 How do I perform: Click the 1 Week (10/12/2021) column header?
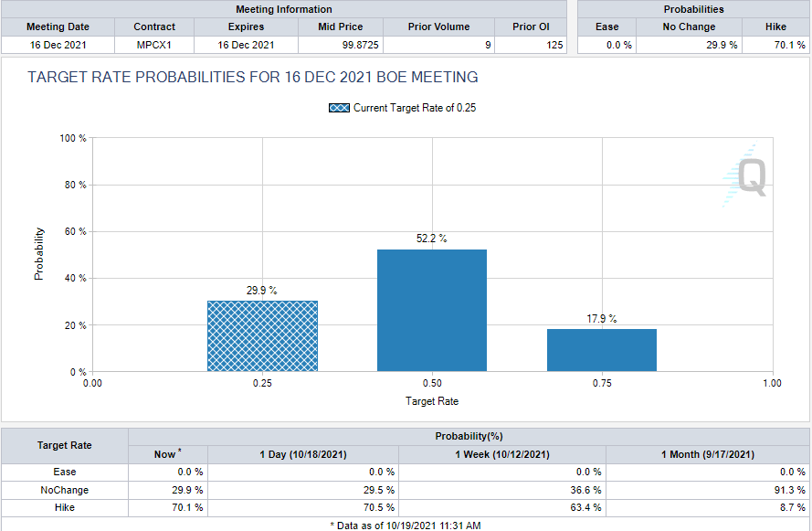pyautogui.click(x=502, y=454)
